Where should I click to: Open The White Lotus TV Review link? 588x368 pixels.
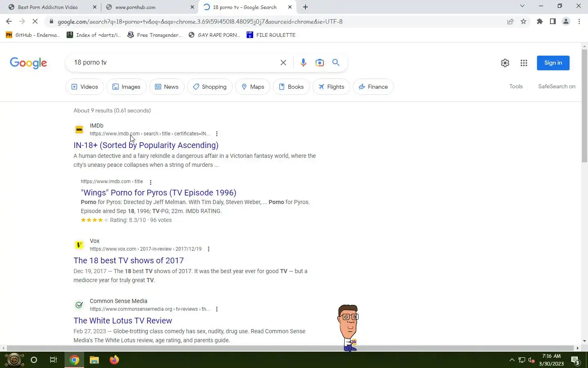click(122, 321)
